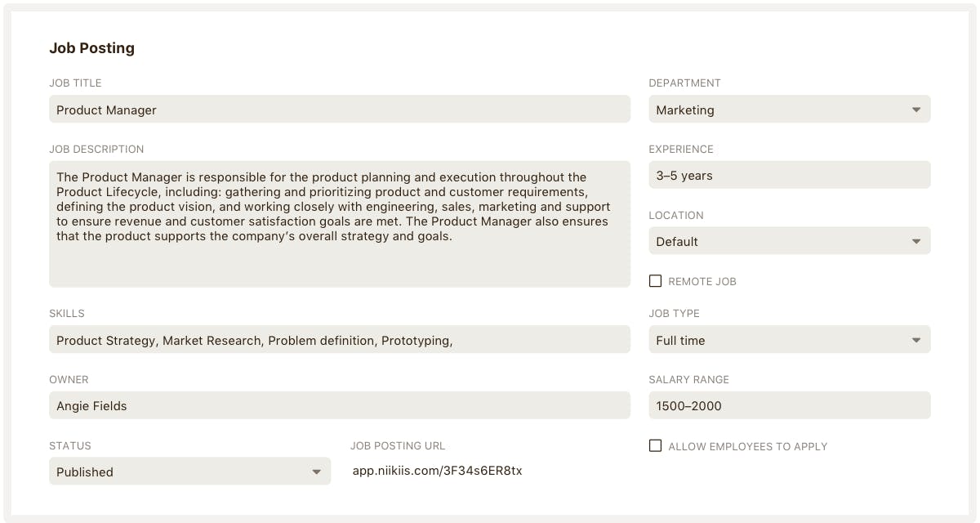Image resolution: width=980 pixels, height=523 pixels.
Task: Click the Allow Employees to Apply label
Action: pyautogui.click(x=747, y=447)
